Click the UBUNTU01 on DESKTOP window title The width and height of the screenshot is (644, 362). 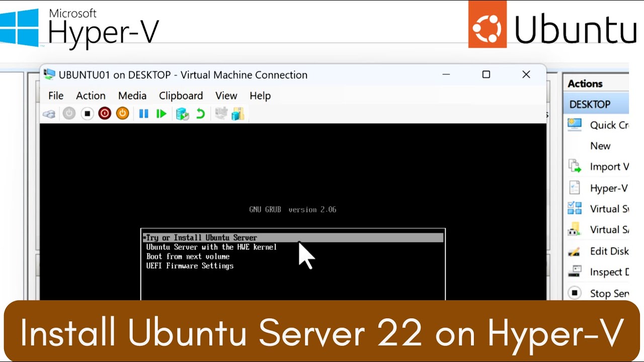[183, 75]
